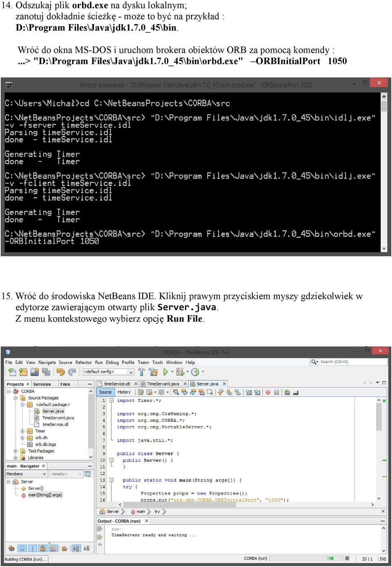Expand the orb.db package node
Screen dimensions: 392x567
click(x=22, y=437)
